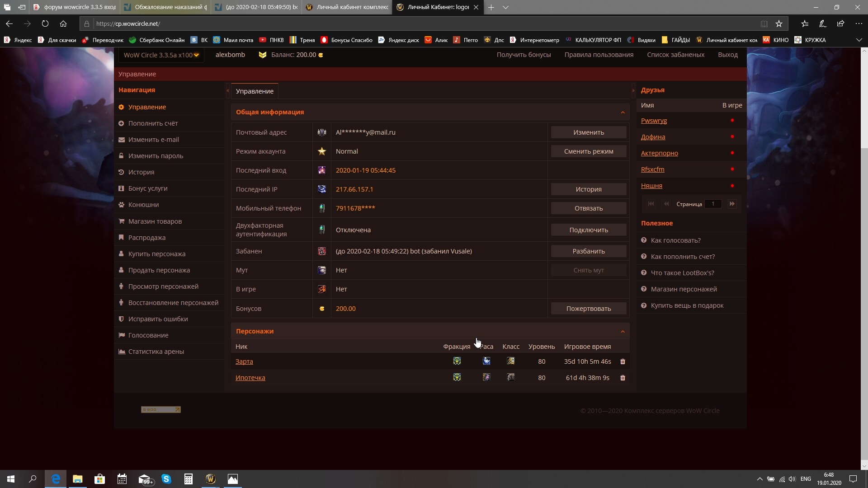Screen dimensions: 868x488
Task: Delete character Зарта with trash icon
Action: pyautogui.click(x=623, y=361)
